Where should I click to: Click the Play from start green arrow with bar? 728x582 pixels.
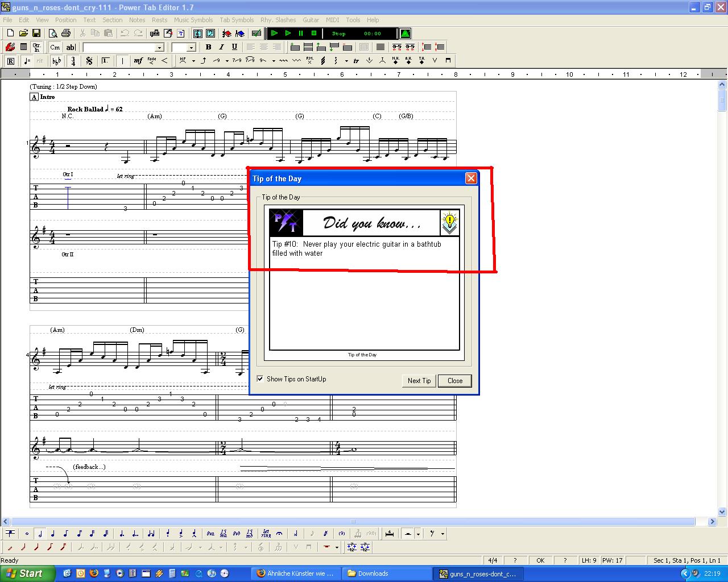pos(274,34)
